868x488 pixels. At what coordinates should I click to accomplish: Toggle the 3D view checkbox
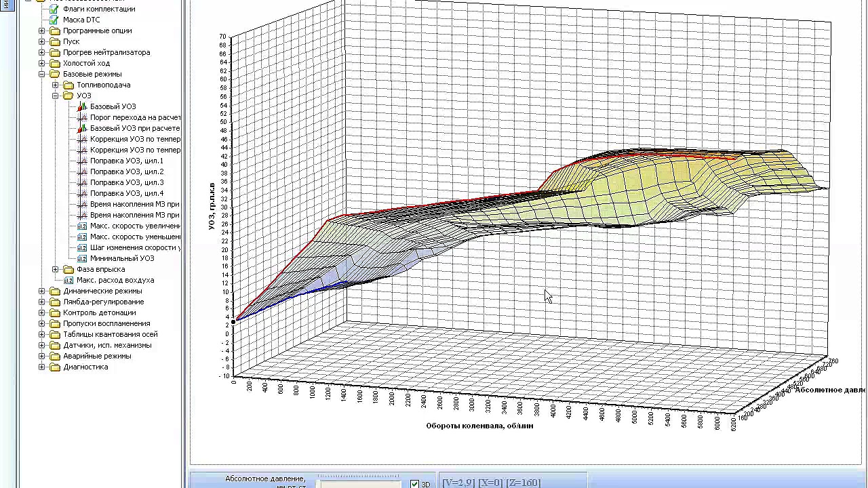tap(414, 484)
